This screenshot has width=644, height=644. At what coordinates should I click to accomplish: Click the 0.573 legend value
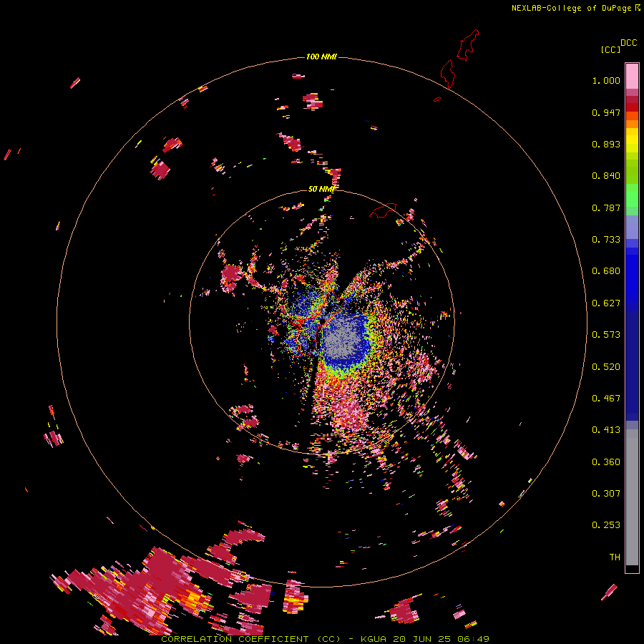click(606, 335)
